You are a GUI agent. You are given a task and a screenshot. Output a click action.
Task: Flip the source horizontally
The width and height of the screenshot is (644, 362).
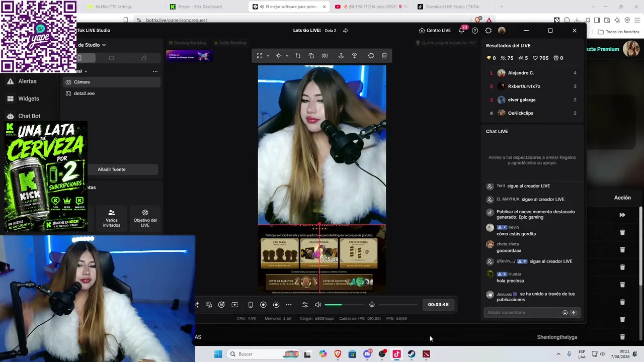point(325,56)
